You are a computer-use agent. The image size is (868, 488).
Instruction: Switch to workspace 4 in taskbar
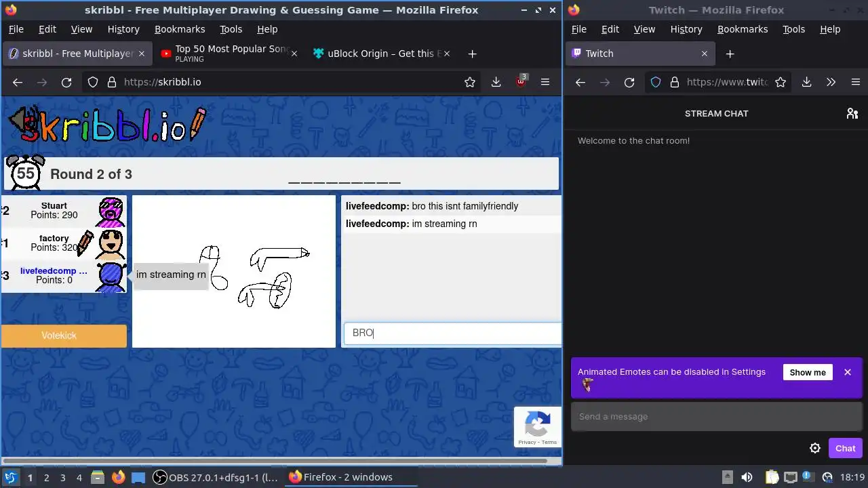79,477
